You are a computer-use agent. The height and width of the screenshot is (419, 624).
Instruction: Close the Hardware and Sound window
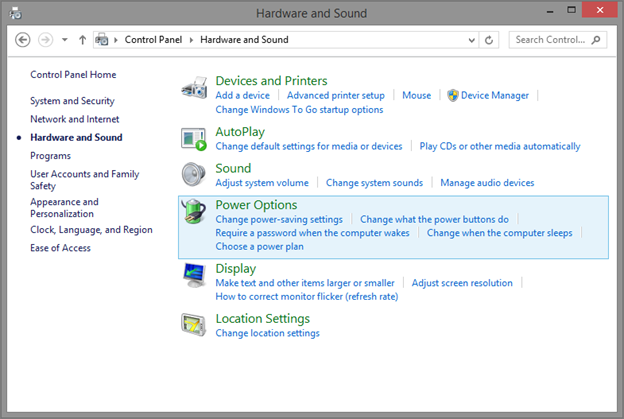point(600,10)
